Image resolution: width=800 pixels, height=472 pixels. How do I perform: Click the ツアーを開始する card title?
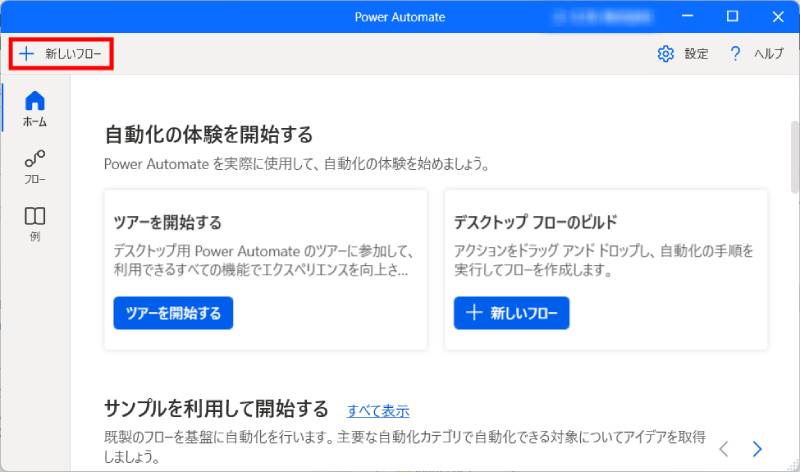click(167, 222)
